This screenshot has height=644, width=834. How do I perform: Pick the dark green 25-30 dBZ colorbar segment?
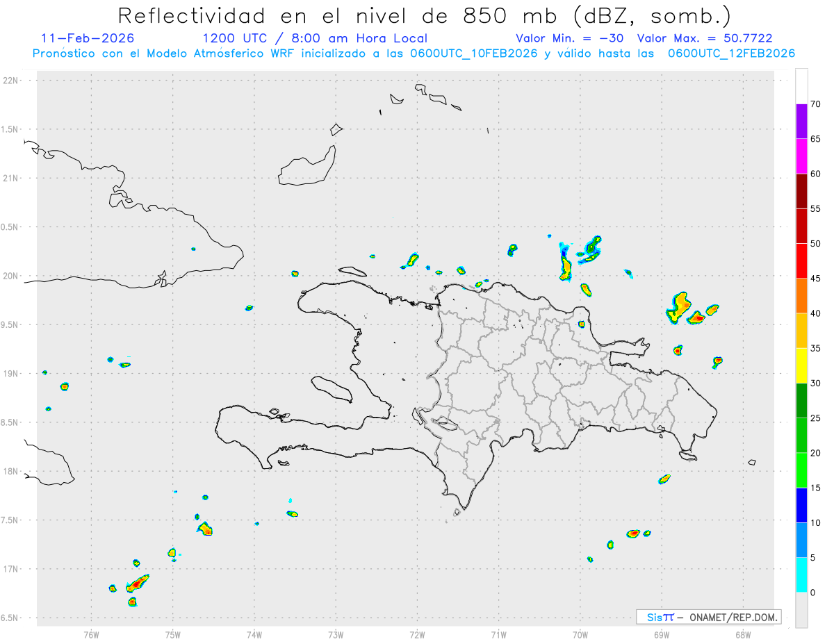pyautogui.click(x=801, y=401)
